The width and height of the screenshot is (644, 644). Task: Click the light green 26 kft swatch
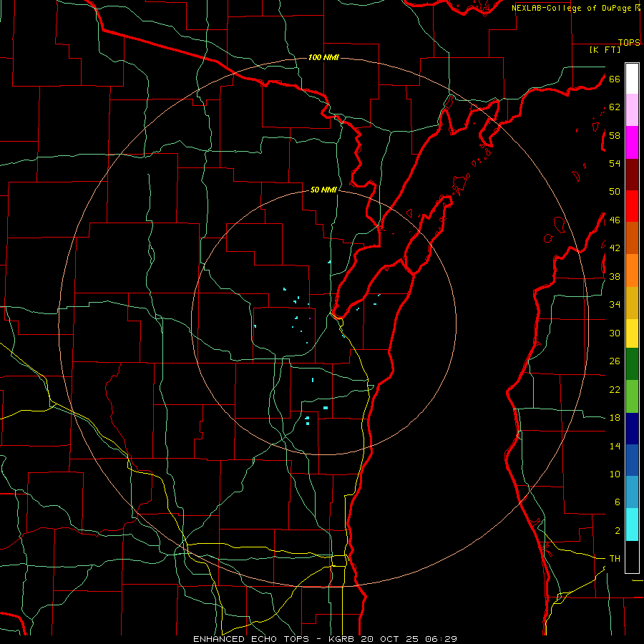pos(632,396)
